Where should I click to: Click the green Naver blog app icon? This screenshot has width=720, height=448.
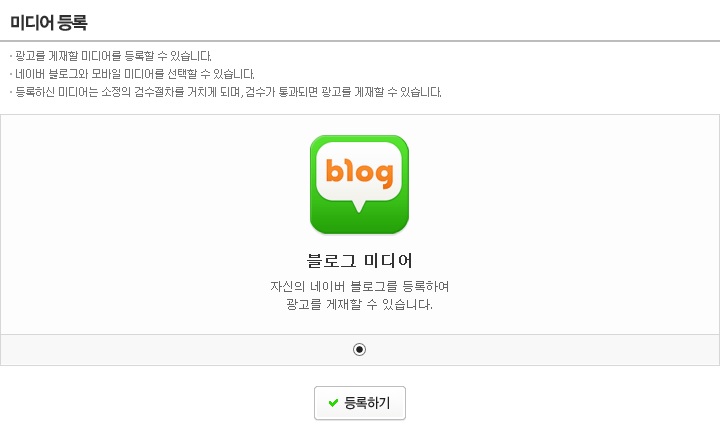tap(359, 185)
